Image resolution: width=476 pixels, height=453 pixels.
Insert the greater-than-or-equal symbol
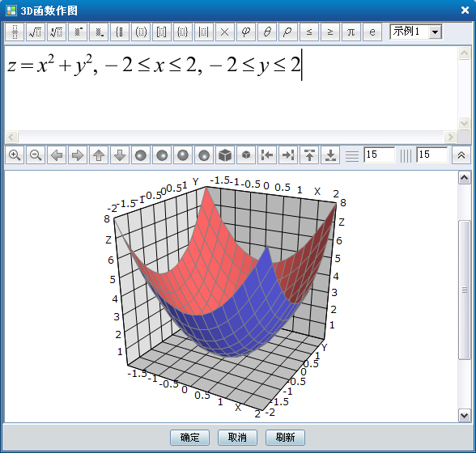[x=330, y=32]
